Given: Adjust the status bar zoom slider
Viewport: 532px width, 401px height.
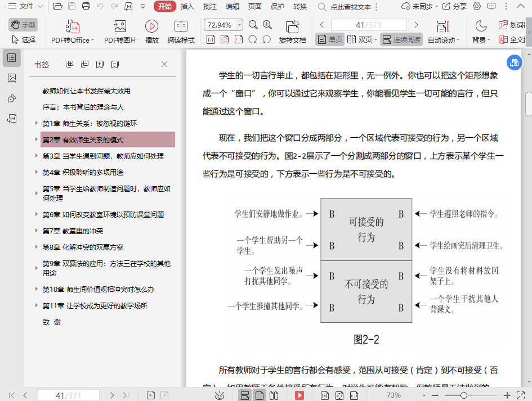Looking at the screenshot, I should point(464,395).
